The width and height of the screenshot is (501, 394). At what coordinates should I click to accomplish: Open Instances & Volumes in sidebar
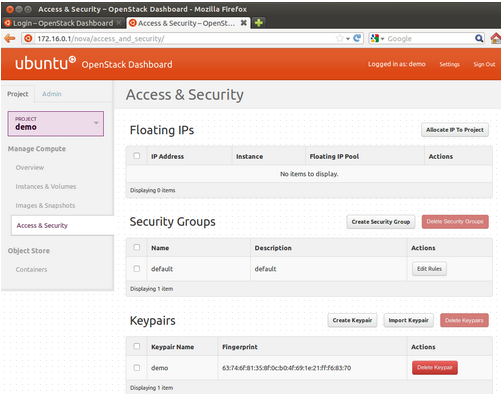click(x=46, y=186)
